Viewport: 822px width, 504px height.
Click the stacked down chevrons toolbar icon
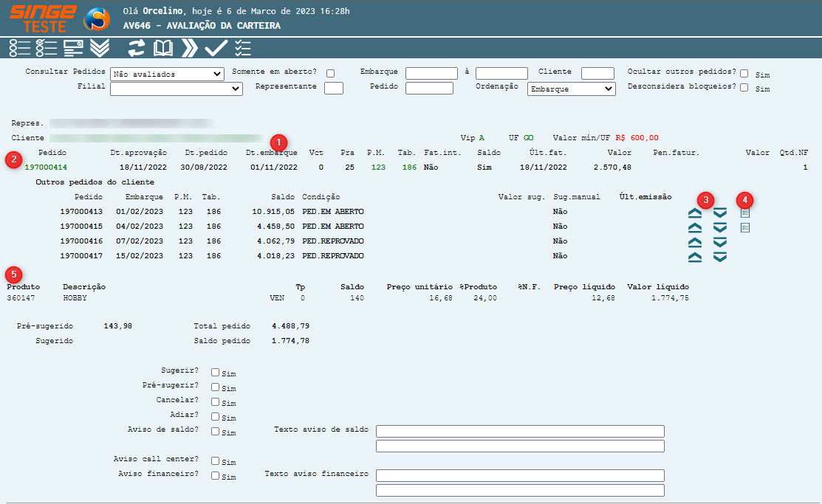(x=100, y=49)
